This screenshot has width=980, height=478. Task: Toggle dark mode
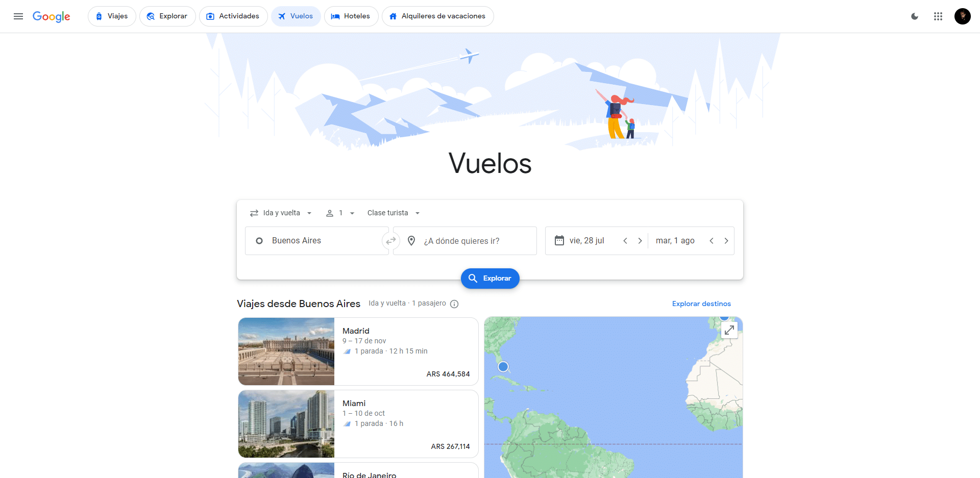click(x=915, y=16)
